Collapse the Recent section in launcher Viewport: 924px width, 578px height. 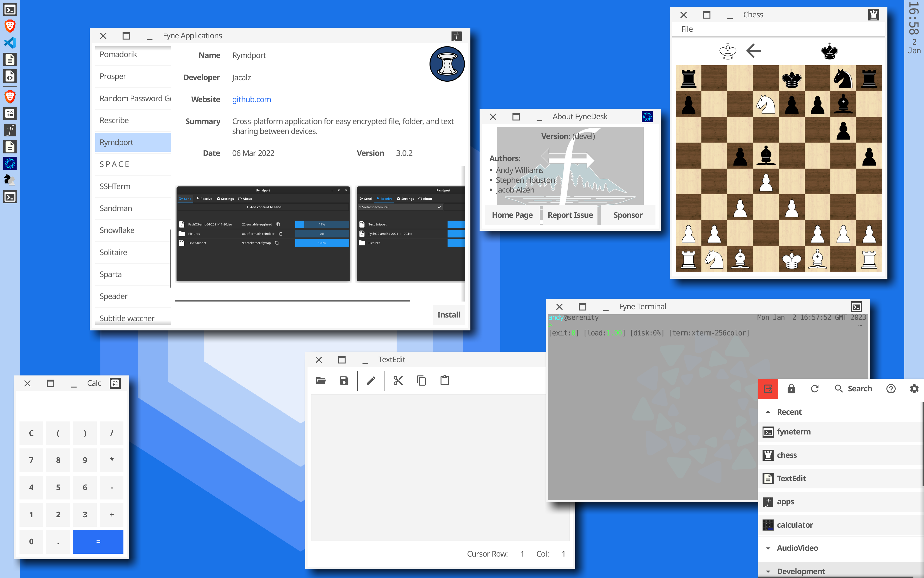[768, 412]
